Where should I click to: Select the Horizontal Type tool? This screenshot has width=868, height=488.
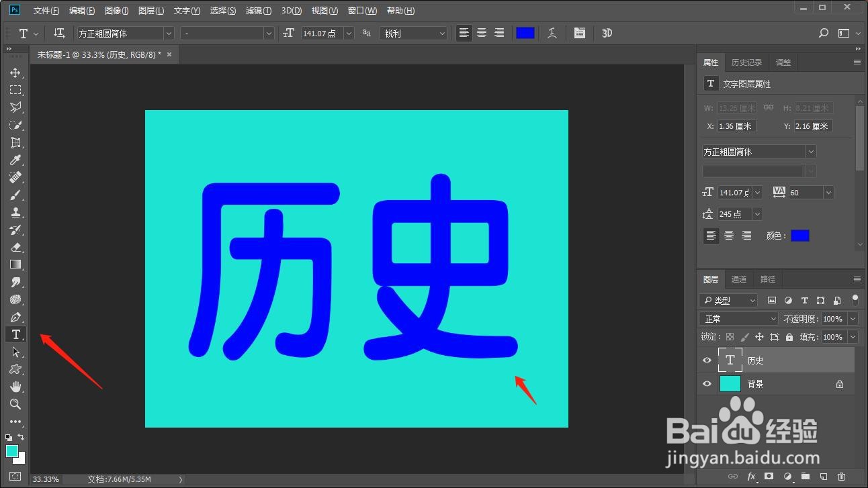click(x=15, y=334)
